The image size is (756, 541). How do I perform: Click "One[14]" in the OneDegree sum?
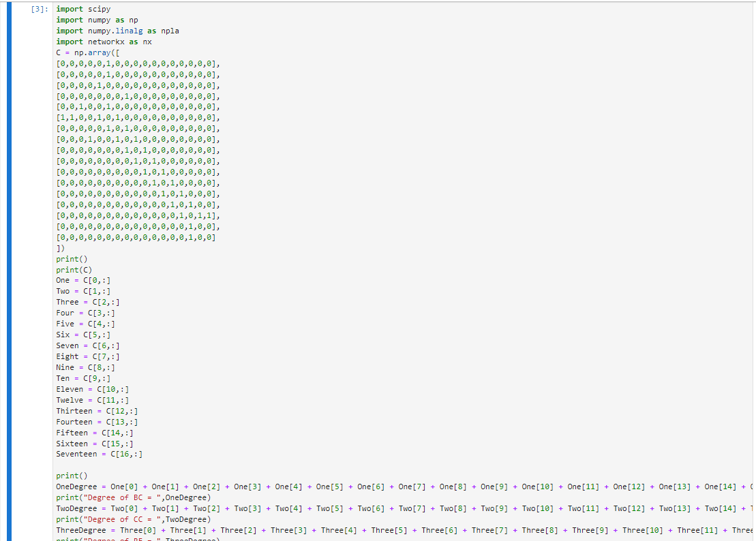(721, 486)
